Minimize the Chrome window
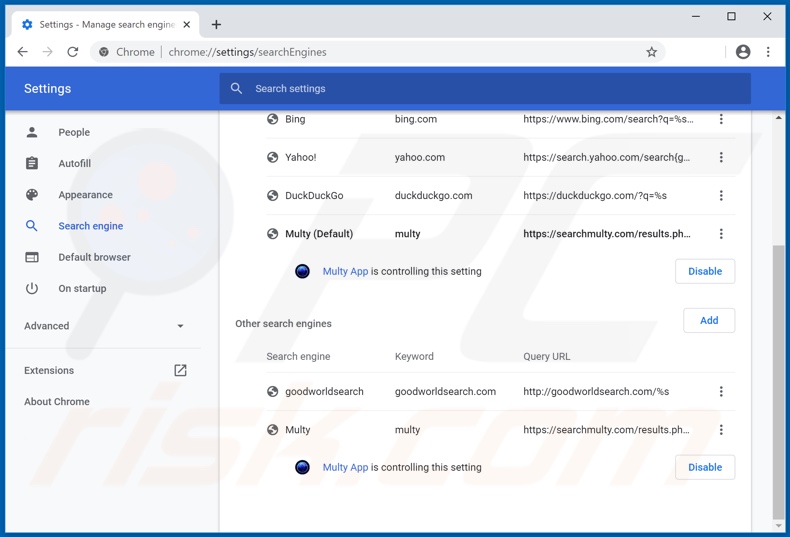This screenshot has height=537, width=790. tap(696, 17)
